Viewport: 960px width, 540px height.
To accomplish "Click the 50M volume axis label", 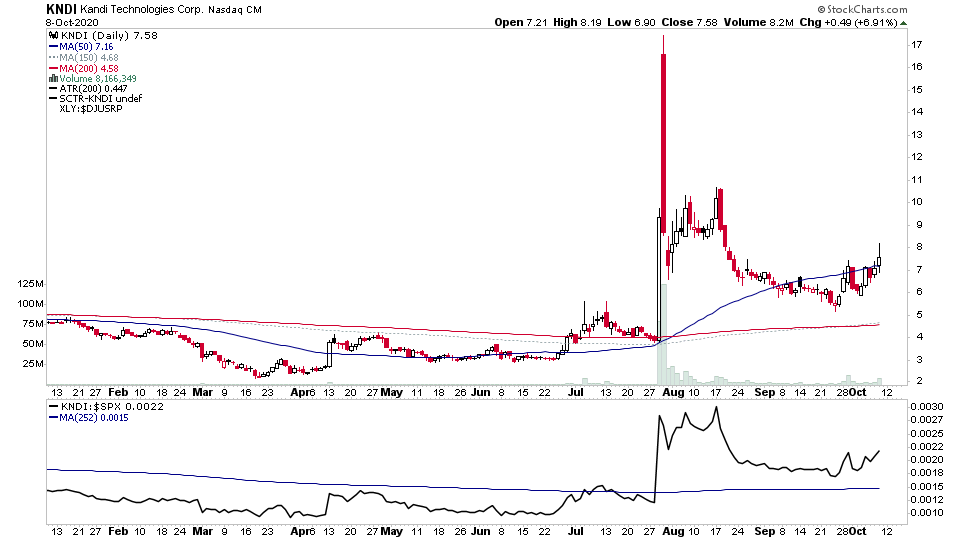I will coord(33,344).
